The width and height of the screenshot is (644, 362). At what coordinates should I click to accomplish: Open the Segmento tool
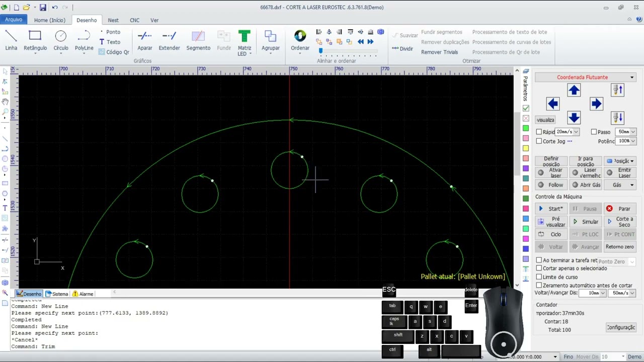198,41
